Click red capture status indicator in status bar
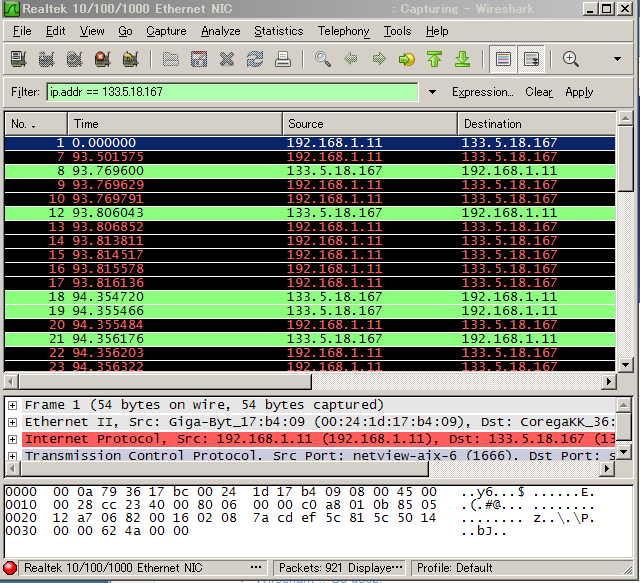 click(x=10, y=567)
